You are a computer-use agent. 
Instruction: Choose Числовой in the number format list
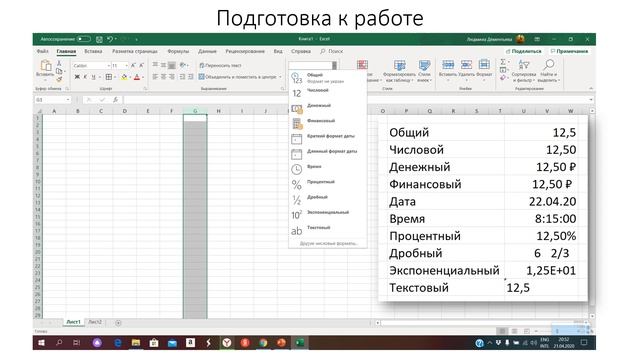click(x=327, y=93)
